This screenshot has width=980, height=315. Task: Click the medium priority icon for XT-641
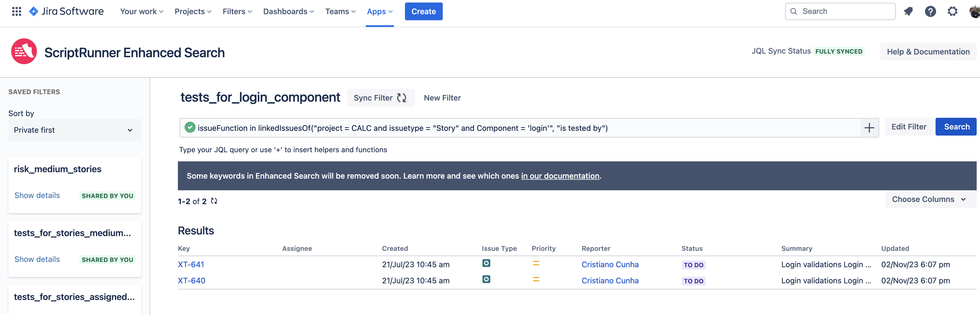coord(536,263)
